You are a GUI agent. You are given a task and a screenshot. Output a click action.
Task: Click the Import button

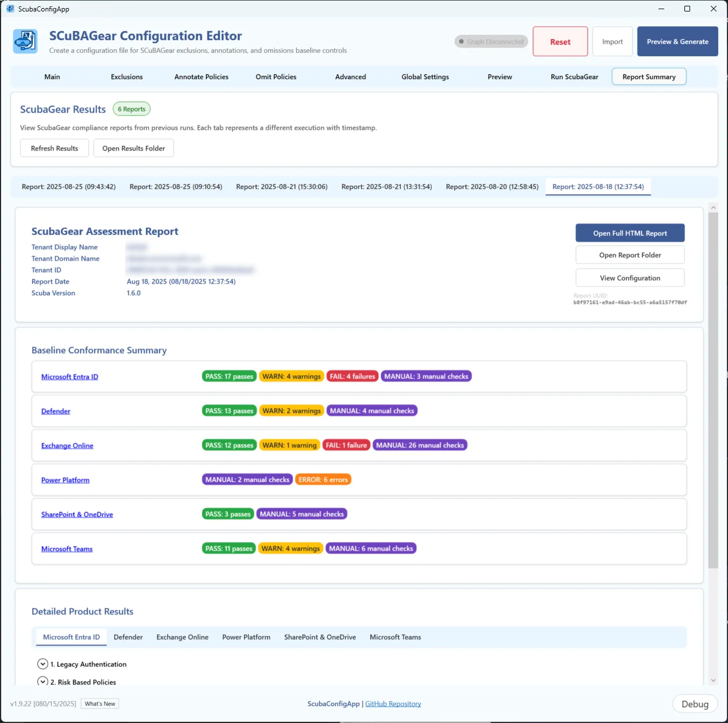coord(613,41)
